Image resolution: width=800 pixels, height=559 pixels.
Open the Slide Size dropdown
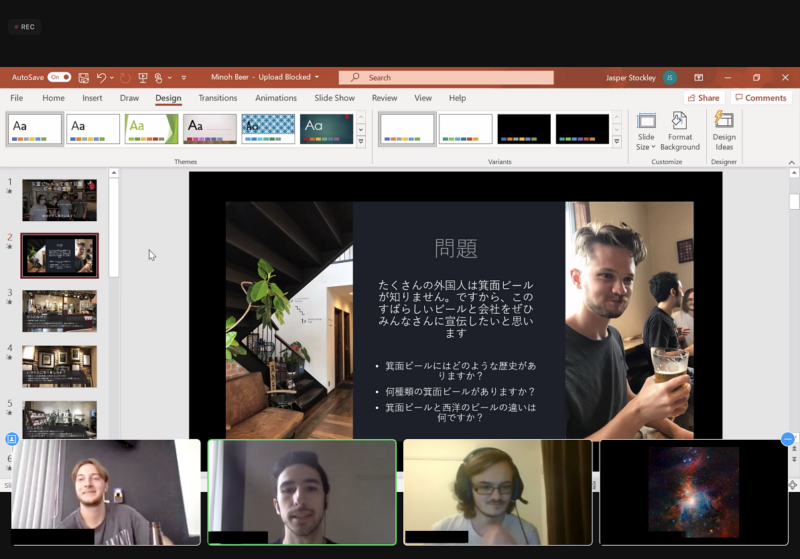click(x=646, y=132)
